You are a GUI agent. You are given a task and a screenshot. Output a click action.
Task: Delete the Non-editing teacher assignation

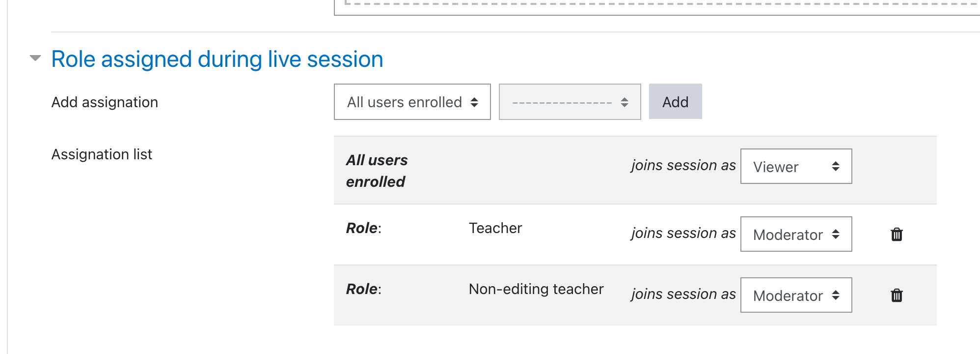coord(897,295)
